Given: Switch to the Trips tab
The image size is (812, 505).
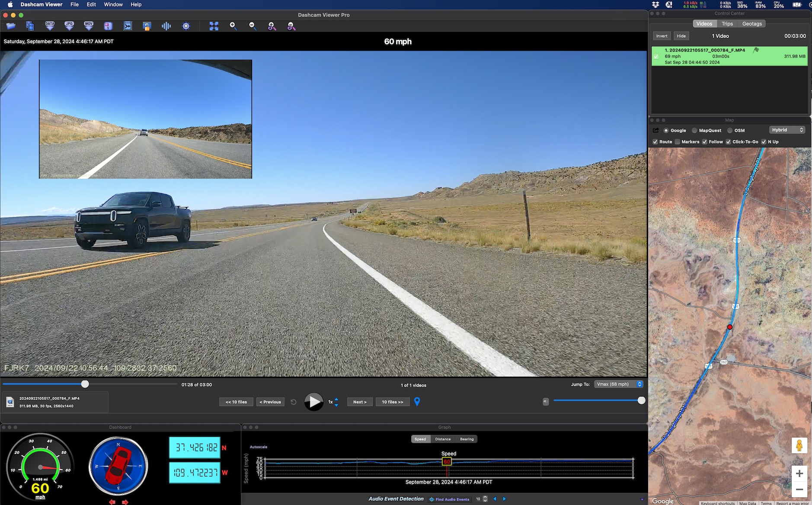Looking at the screenshot, I should point(727,24).
